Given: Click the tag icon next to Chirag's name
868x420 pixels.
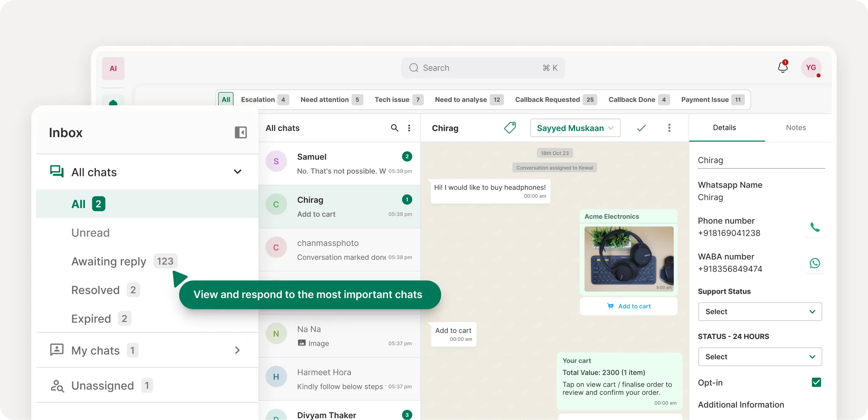Looking at the screenshot, I should point(510,128).
